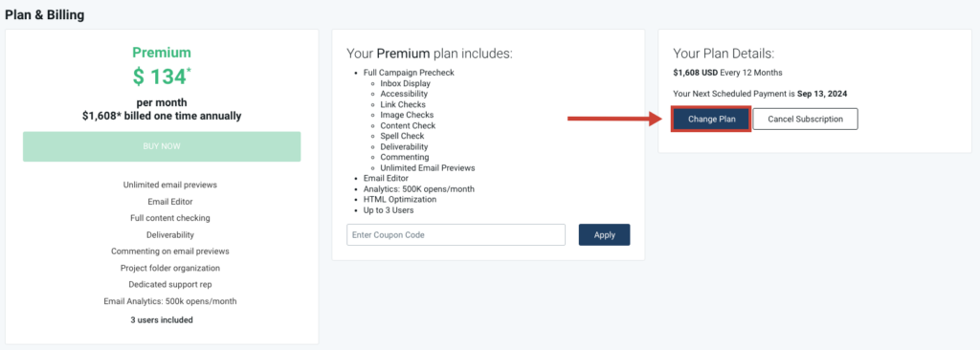Click the Sep 13, 2024 payment date
This screenshot has height=350, width=980.
click(822, 94)
